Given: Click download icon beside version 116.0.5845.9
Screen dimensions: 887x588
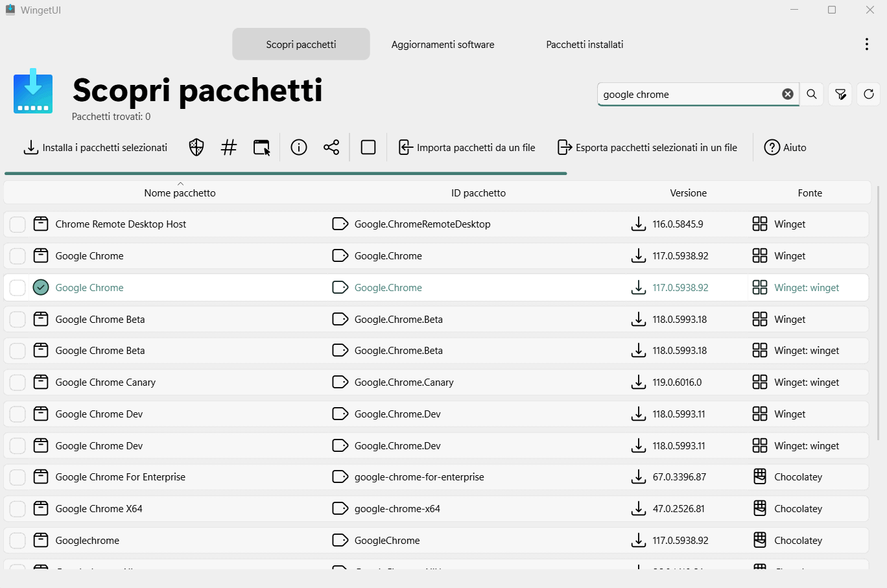Looking at the screenshot, I should pyautogui.click(x=639, y=224).
